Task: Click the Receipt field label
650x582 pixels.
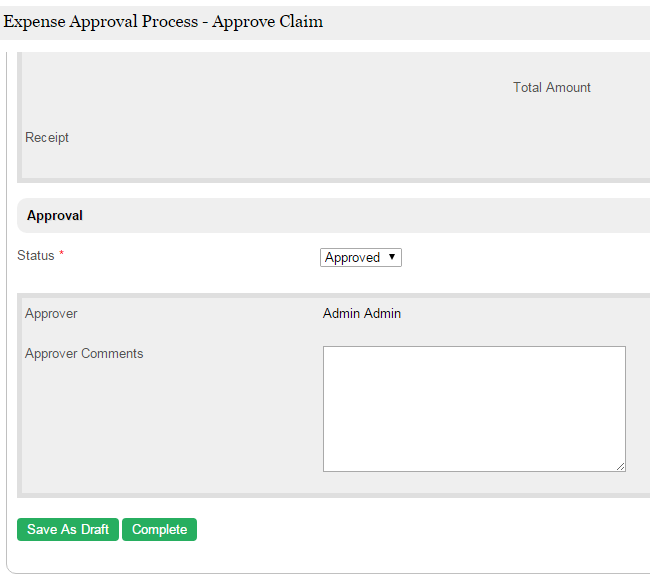Action: (x=47, y=138)
